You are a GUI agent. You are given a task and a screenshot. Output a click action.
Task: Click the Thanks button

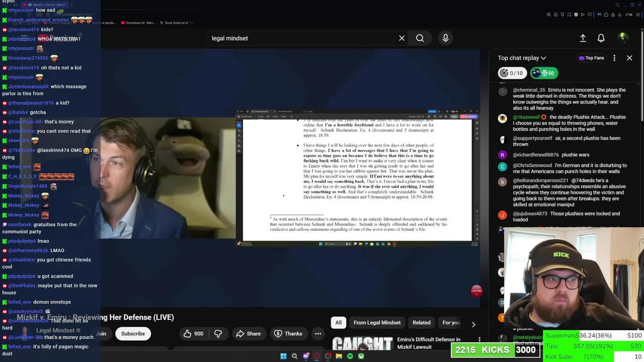(288, 334)
